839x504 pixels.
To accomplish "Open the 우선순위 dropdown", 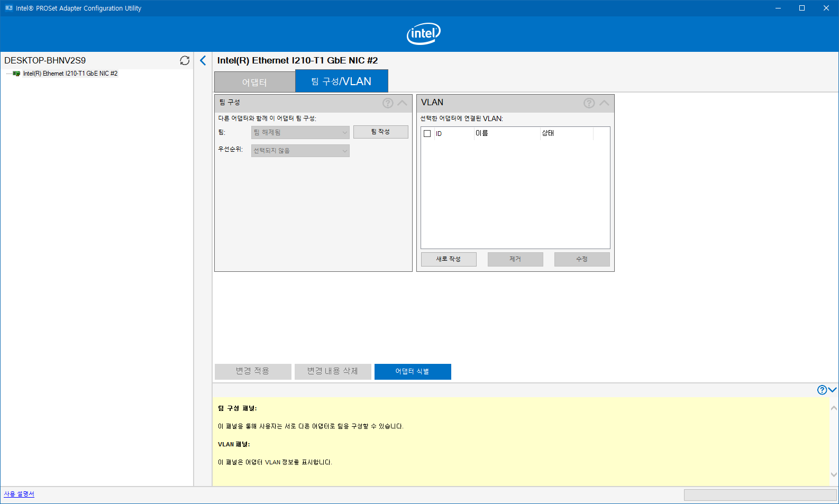I will click(x=300, y=151).
